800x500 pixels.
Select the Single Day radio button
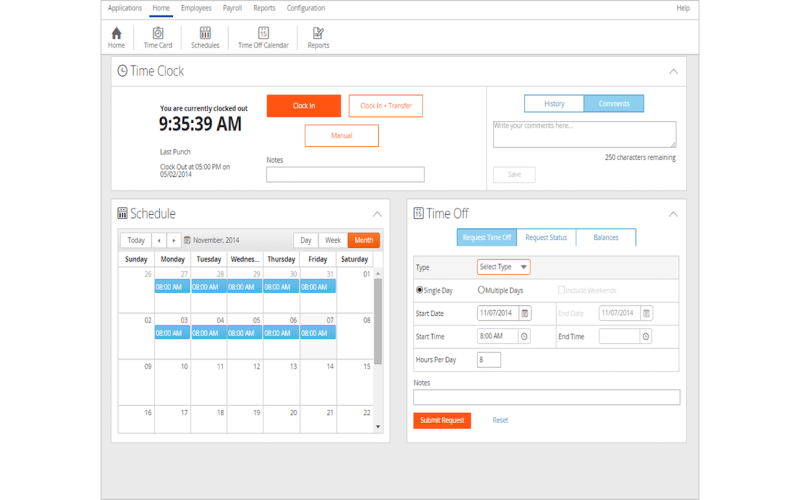pos(420,290)
